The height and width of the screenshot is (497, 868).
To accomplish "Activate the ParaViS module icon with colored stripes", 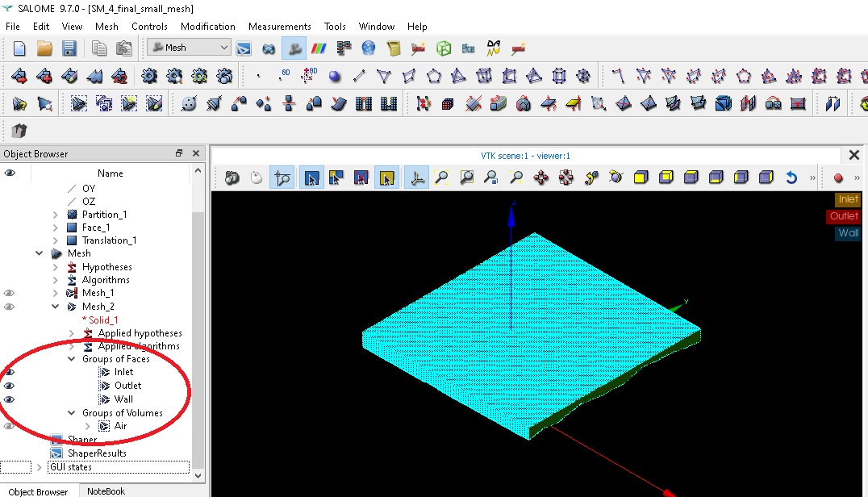I will coord(319,48).
